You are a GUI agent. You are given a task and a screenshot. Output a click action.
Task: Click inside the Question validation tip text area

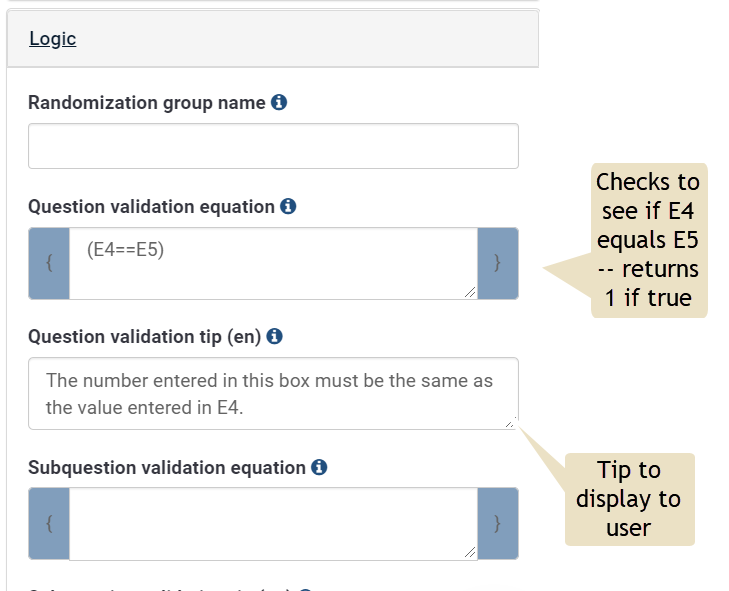pos(273,394)
